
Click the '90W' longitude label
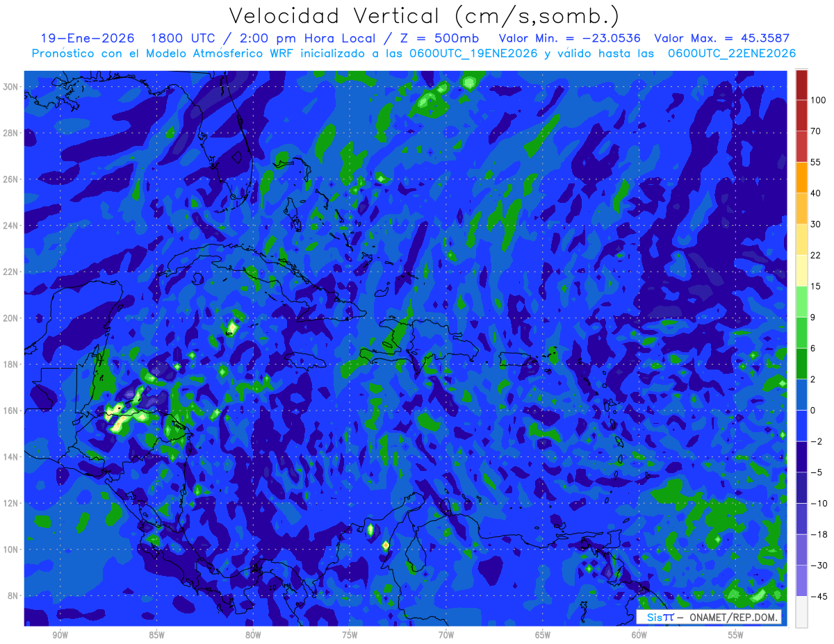tap(60, 635)
